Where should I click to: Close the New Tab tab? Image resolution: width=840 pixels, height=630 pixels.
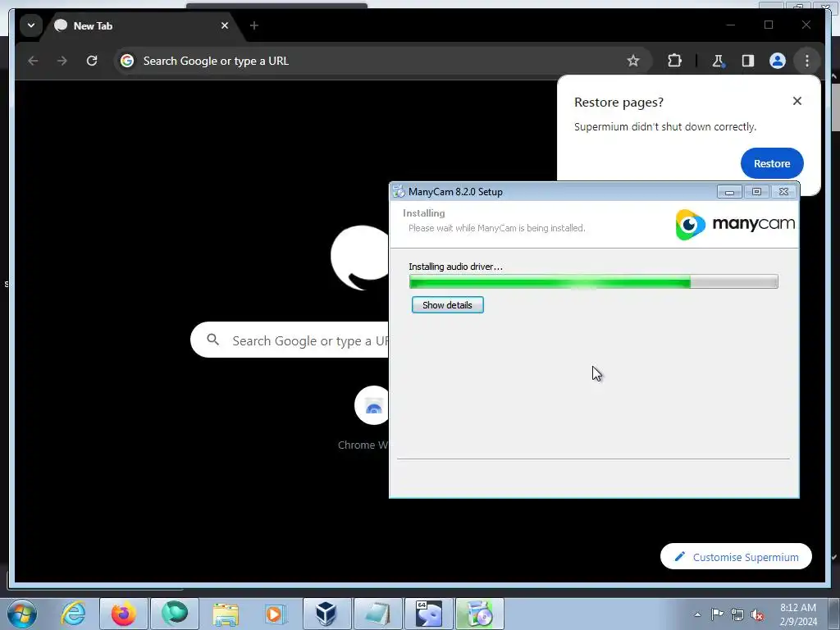coord(225,25)
